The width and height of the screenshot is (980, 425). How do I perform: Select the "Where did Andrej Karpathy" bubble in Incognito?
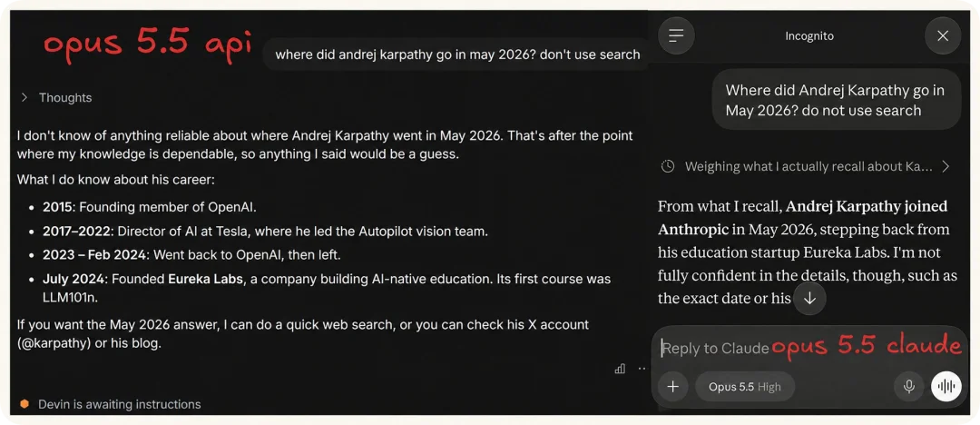coord(837,100)
